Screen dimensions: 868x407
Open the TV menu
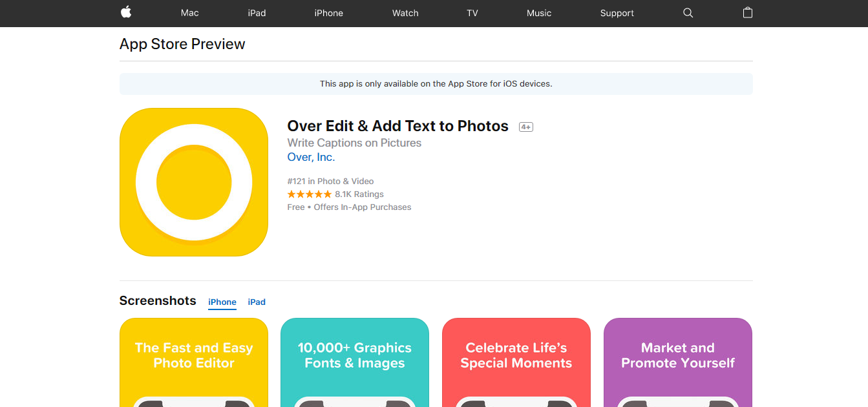(x=472, y=13)
